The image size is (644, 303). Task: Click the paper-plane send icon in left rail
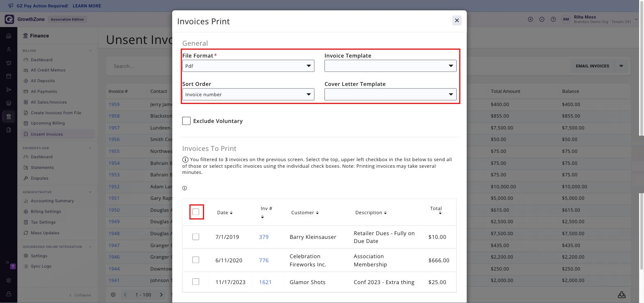pyautogui.click(x=9, y=90)
